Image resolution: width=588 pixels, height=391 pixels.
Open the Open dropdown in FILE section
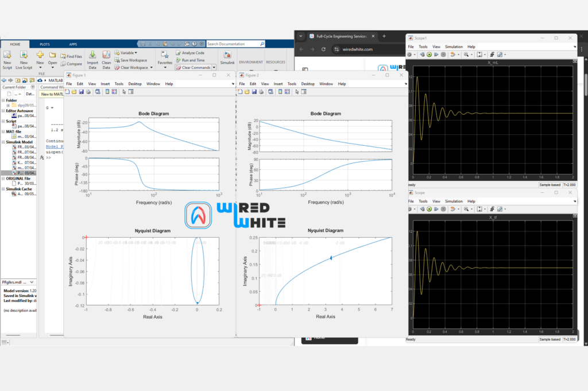pos(52,60)
